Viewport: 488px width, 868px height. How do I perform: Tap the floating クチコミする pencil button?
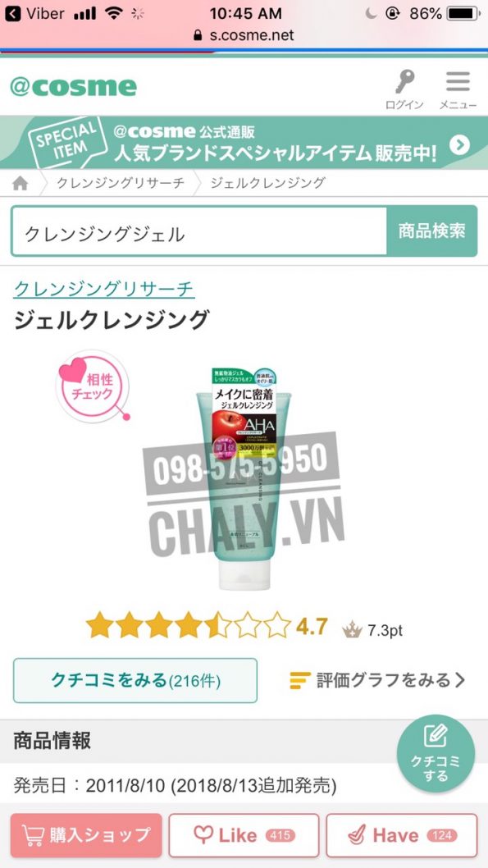[436, 754]
